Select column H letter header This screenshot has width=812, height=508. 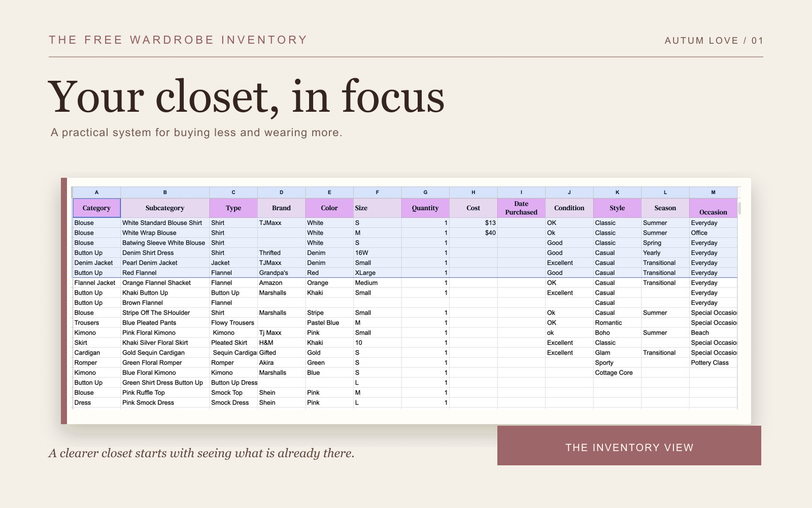pyautogui.click(x=473, y=192)
